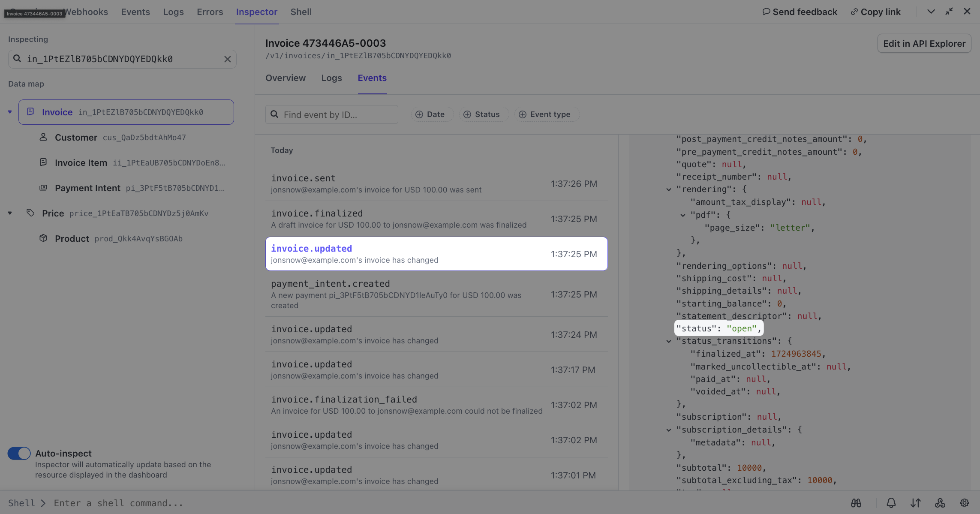Click Send feedback
The height and width of the screenshot is (514, 980).
click(800, 12)
